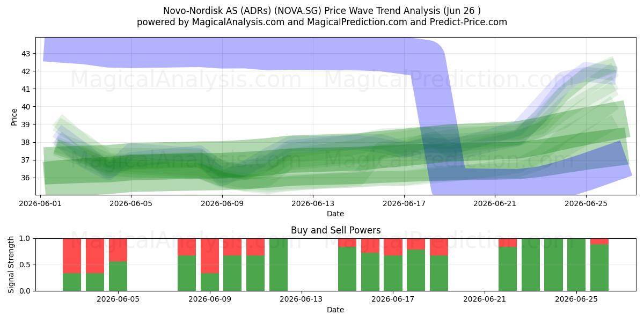Click the 2026-06-21 tick of the Buy and Sell chart
This screenshot has height=322, width=644.
485,299
